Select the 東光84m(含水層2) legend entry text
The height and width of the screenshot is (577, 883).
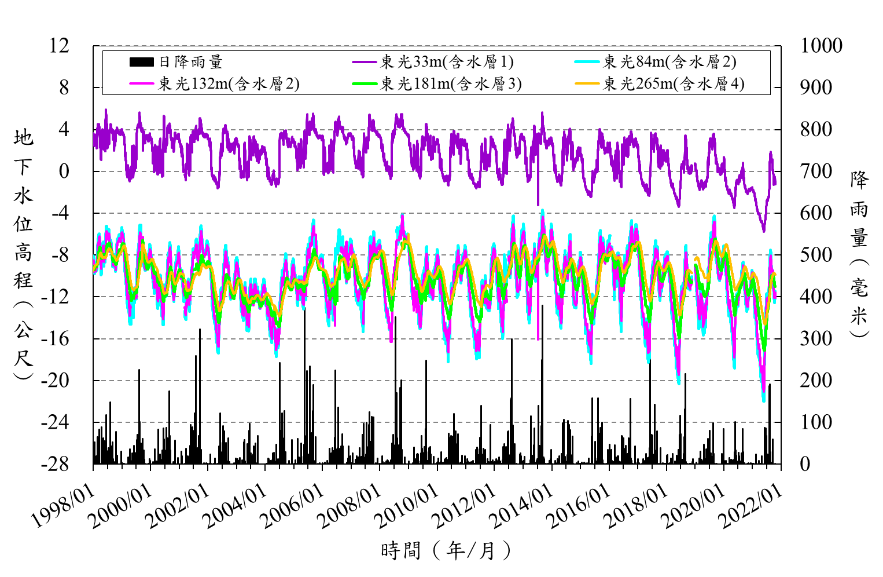(x=670, y=62)
